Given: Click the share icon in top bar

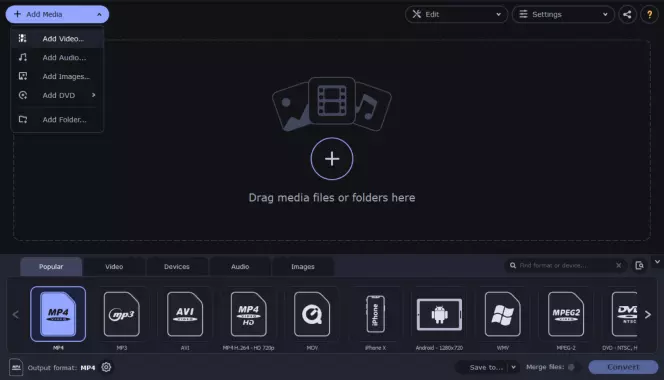Looking at the screenshot, I should pyautogui.click(x=627, y=14).
